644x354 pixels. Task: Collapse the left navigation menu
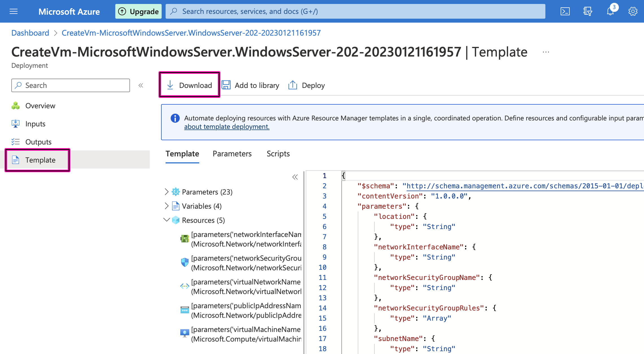141,85
